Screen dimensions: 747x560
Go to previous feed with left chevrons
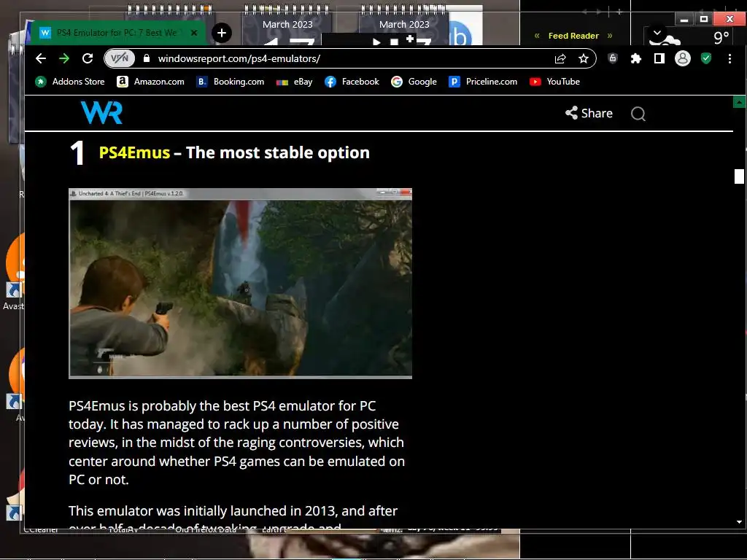pyautogui.click(x=537, y=36)
